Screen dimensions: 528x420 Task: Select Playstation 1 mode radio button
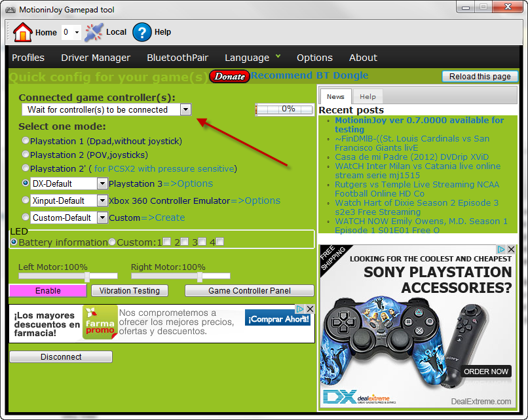(26, 141)
